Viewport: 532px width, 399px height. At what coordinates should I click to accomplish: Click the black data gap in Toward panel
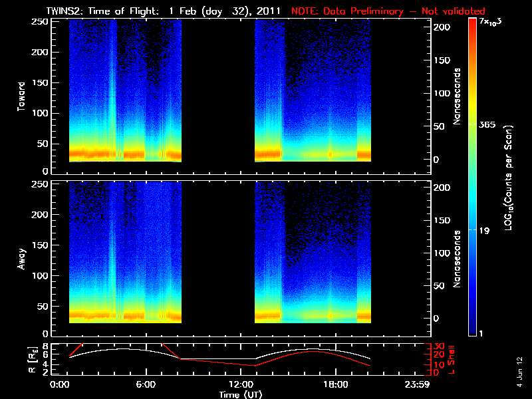(x=218, y=93)
